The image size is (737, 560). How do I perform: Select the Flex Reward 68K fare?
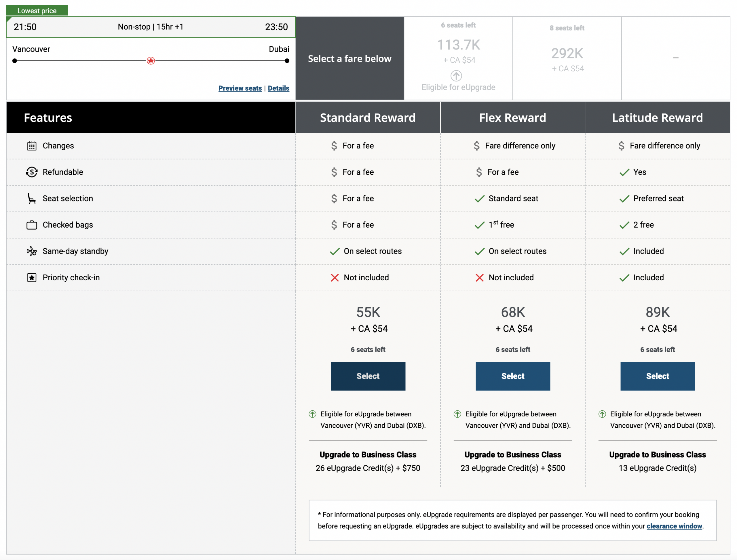tap(512, 376)
